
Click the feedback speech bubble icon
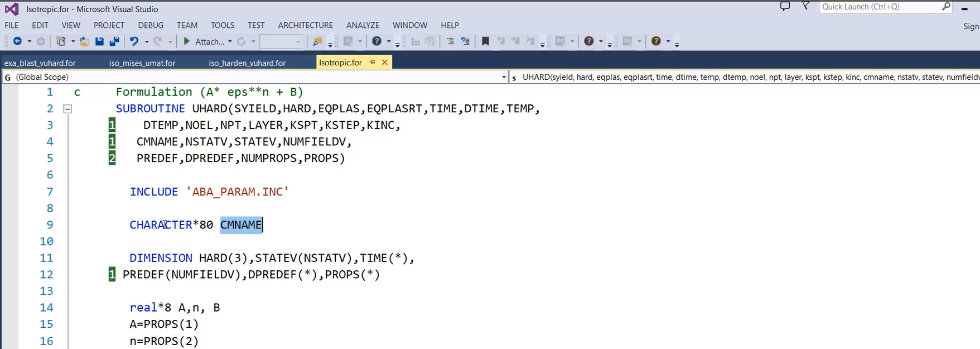tap(785, 7)
